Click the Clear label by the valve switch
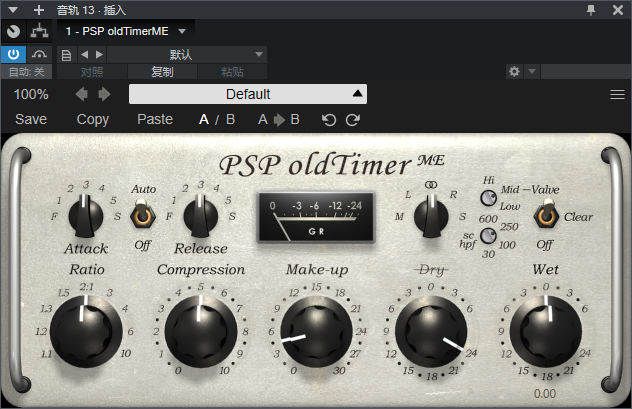Image resolution: width=632 pixels, height=409 pixels. (x=578, y=217)
